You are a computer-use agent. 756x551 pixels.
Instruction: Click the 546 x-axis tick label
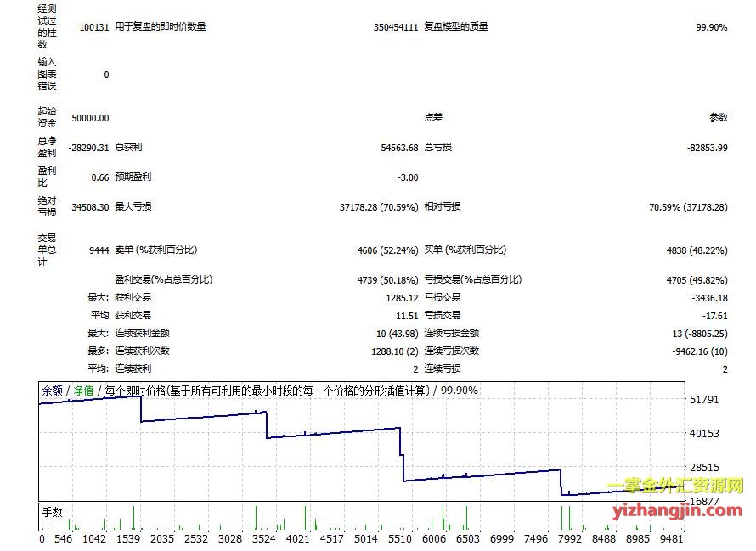(64, 538)
